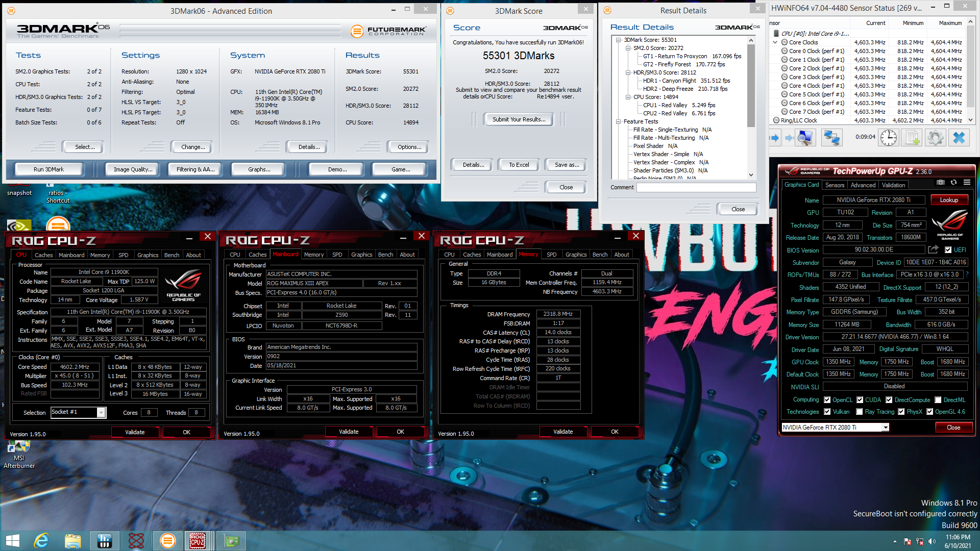Click the red atom-shaped taskbar icon
The image size is (980, 551).
point(136,541)
